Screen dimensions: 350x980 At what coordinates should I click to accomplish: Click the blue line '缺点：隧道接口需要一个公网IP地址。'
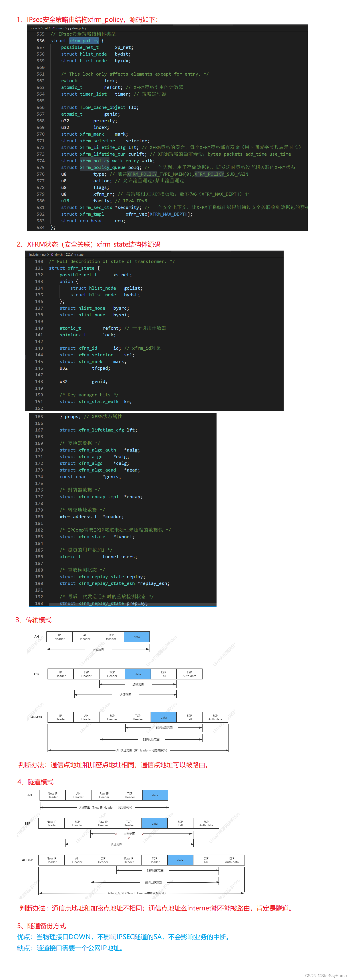pos(71,948)
